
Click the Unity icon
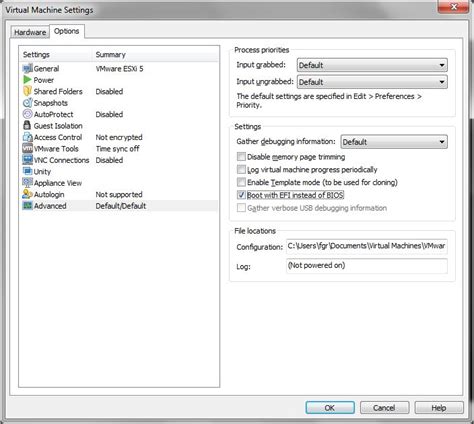click(27, 171)
